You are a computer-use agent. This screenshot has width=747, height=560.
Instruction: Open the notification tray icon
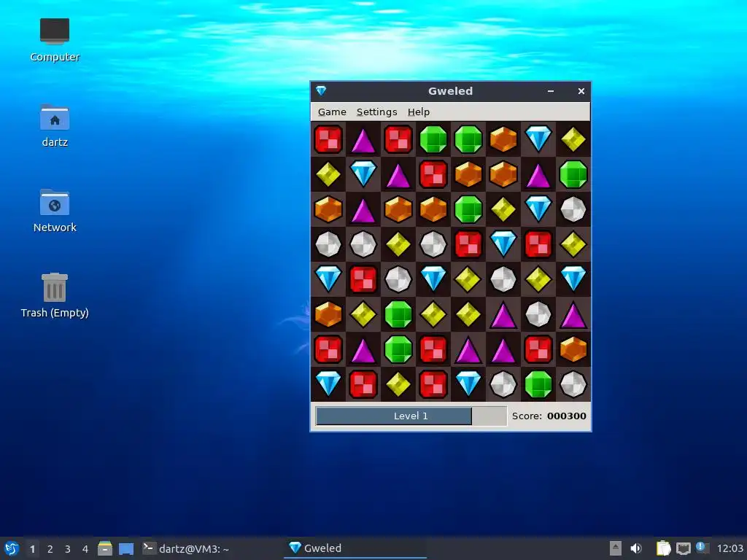[702, 548]
